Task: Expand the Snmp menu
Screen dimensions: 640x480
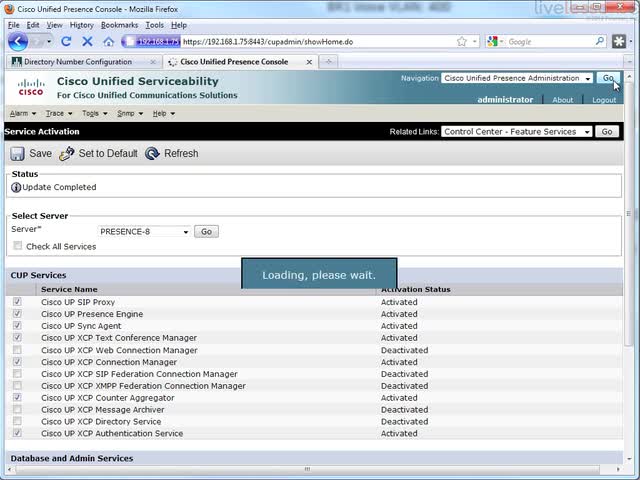Action: pyautogui.click(x=130, y=113)
